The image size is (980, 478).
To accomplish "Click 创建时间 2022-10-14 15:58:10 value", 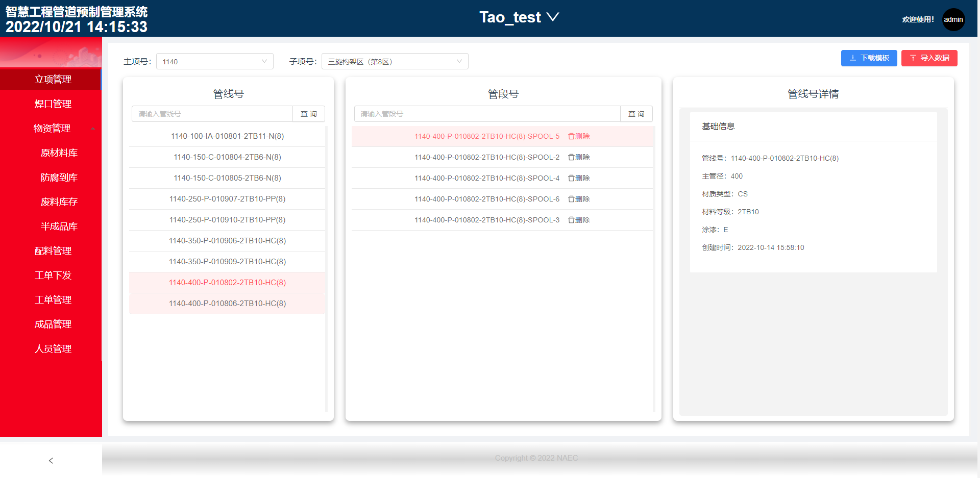I will pos(771,247).
